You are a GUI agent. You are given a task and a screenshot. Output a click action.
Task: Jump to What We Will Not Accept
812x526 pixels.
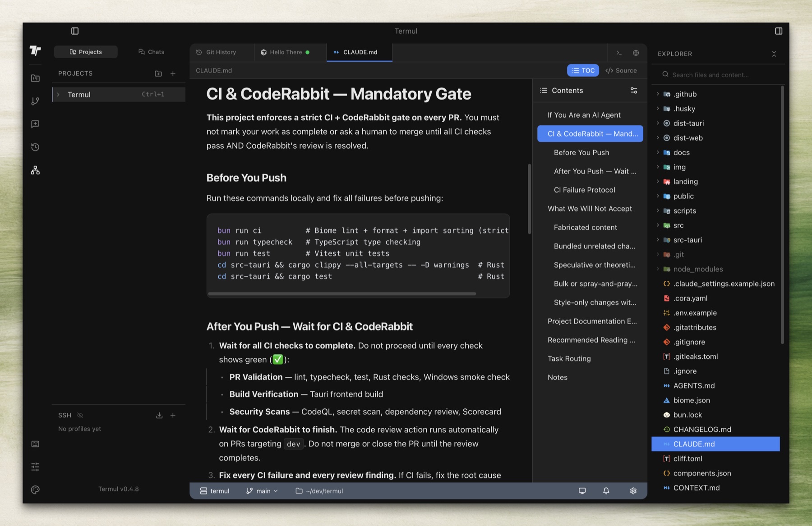(x=590, y=209)
